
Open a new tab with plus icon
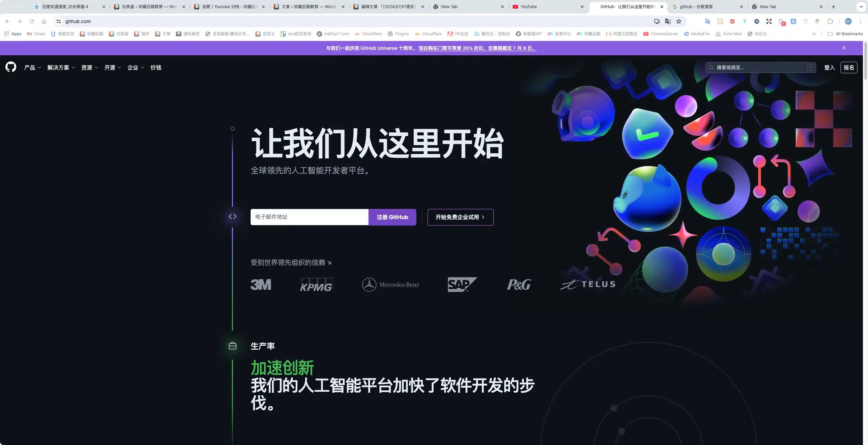click(833, 7)
